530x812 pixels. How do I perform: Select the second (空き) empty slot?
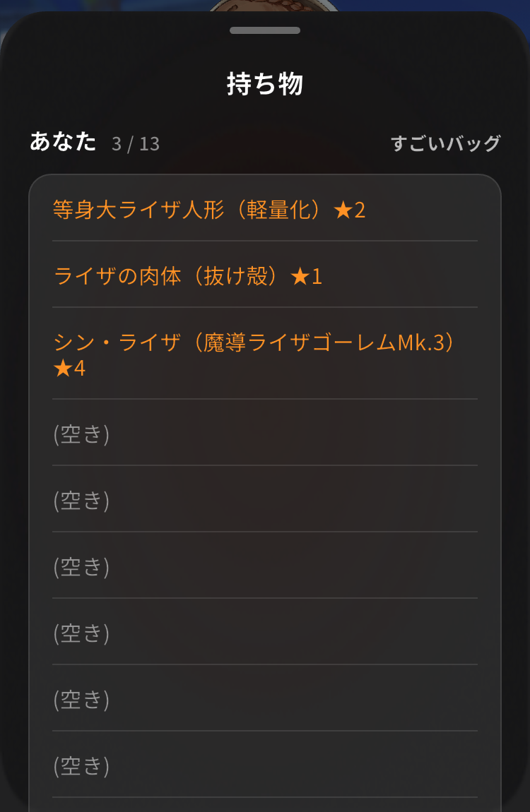pyautogui.click(x=265, y=500)
